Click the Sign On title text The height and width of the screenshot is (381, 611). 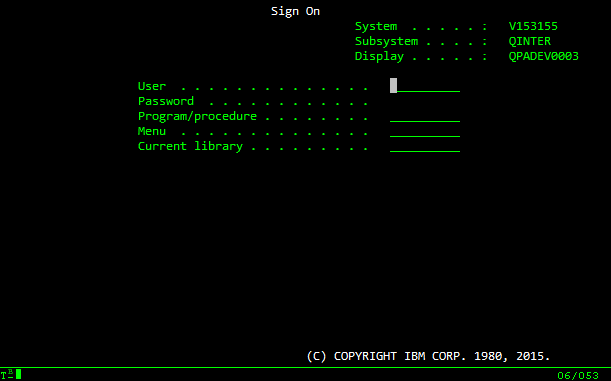click(x=295, y=11)
